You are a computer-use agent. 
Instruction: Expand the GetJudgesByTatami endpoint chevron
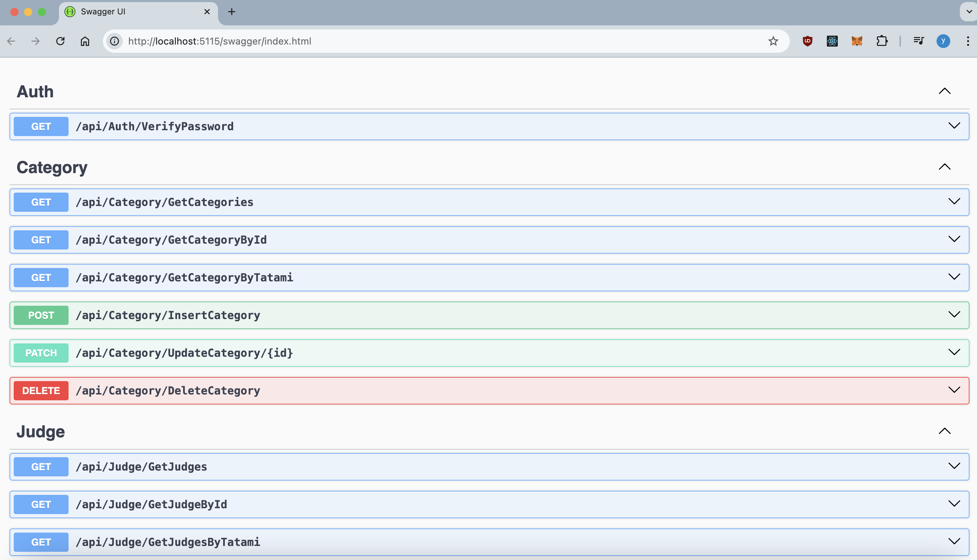point(954,541)
